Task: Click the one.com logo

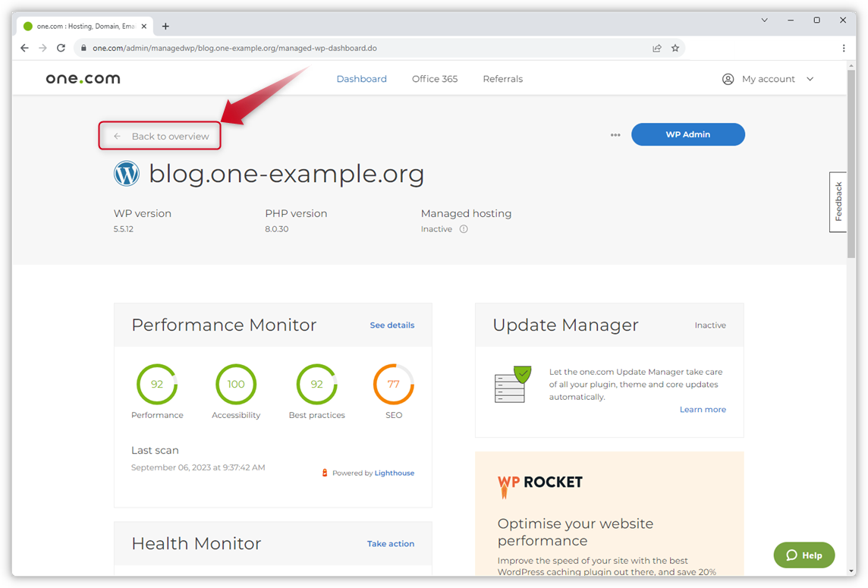Action: [82, 77]
